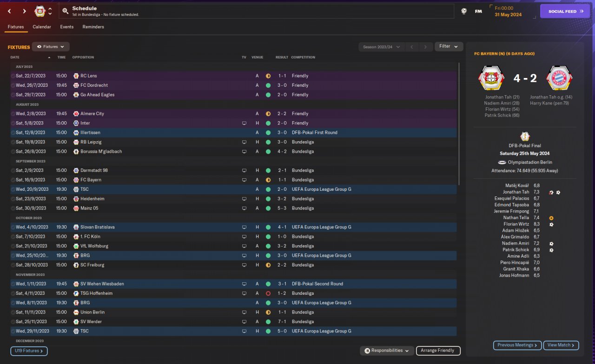Image resolution: width=595 pixels, height=364 pixels.
Task: Select opposition name 1. FC Köln
Action: [91, 237]
